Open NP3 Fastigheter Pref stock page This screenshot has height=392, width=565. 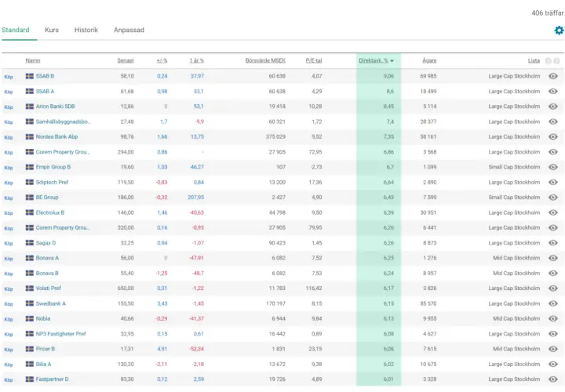pyautogui.click(x=61, y=334)
